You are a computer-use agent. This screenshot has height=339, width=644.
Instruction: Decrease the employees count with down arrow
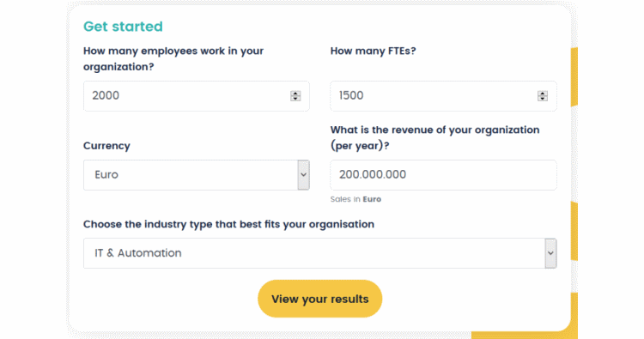coord(295,99)
